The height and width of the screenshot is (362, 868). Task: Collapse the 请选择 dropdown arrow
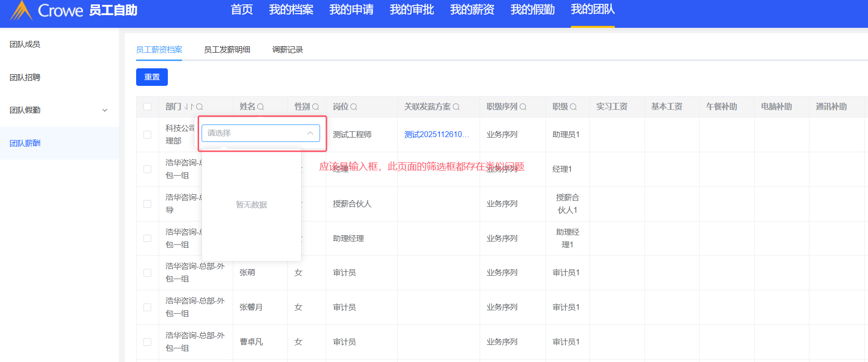[310, 133]
